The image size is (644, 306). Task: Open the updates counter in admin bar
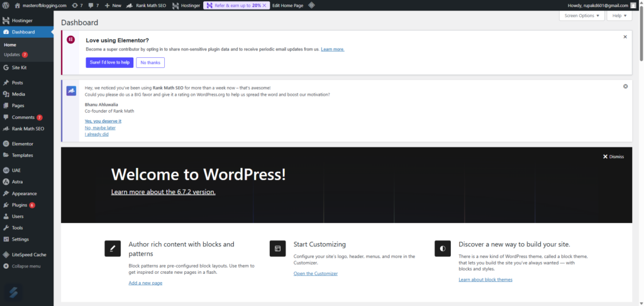pos(77,5)
